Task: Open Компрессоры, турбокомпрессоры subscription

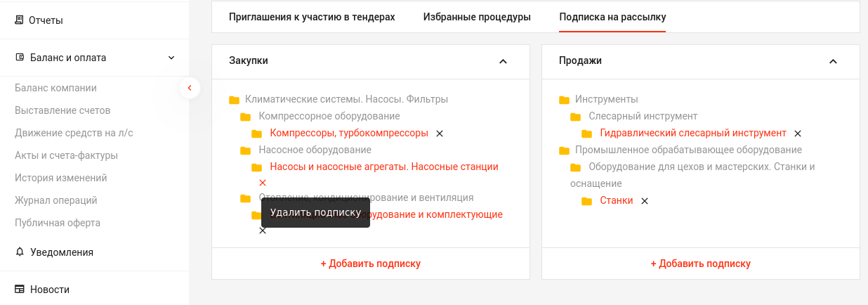Action: coord(349,133)
